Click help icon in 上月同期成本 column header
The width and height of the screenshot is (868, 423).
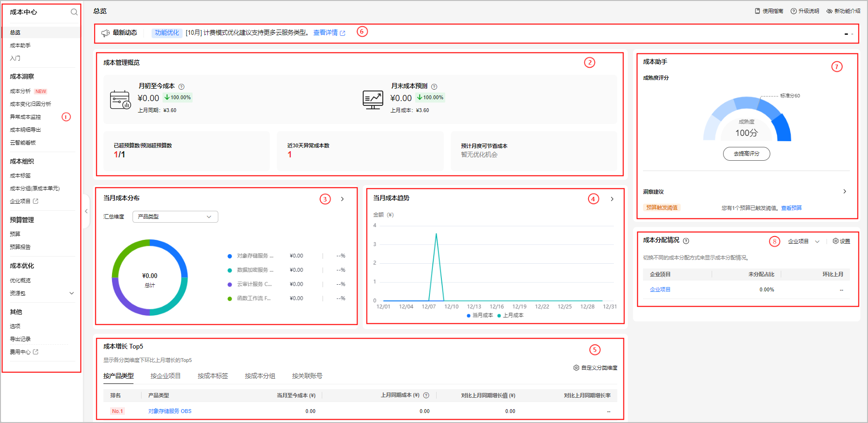tap(426, 395)
